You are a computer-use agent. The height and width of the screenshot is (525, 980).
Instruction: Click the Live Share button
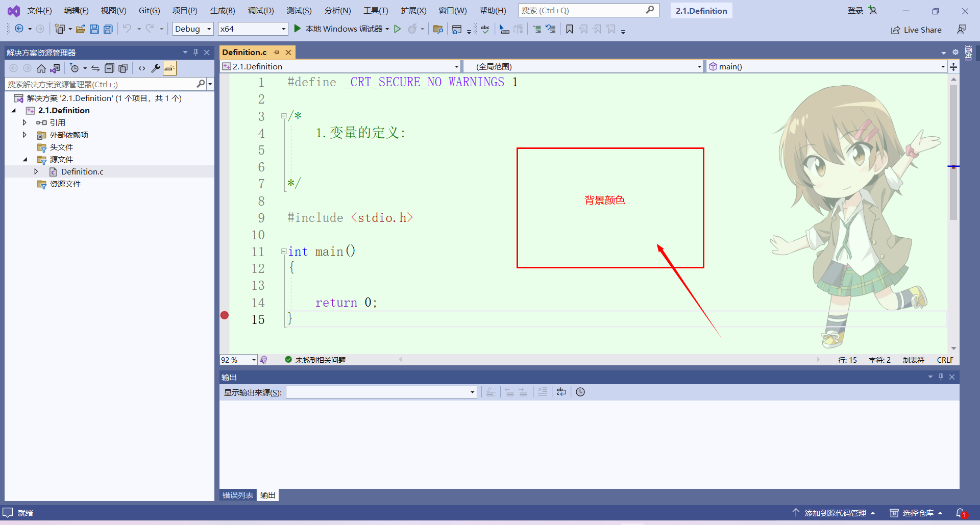[x=916, y=30]
